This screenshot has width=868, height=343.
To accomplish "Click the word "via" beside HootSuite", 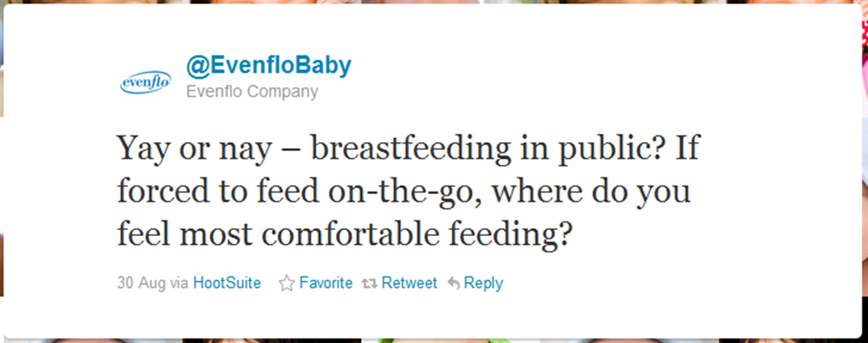I will [179, 283].
